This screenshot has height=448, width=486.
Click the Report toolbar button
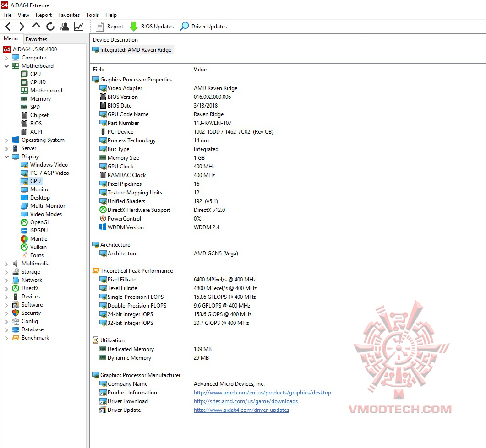[x=109, y=27]
